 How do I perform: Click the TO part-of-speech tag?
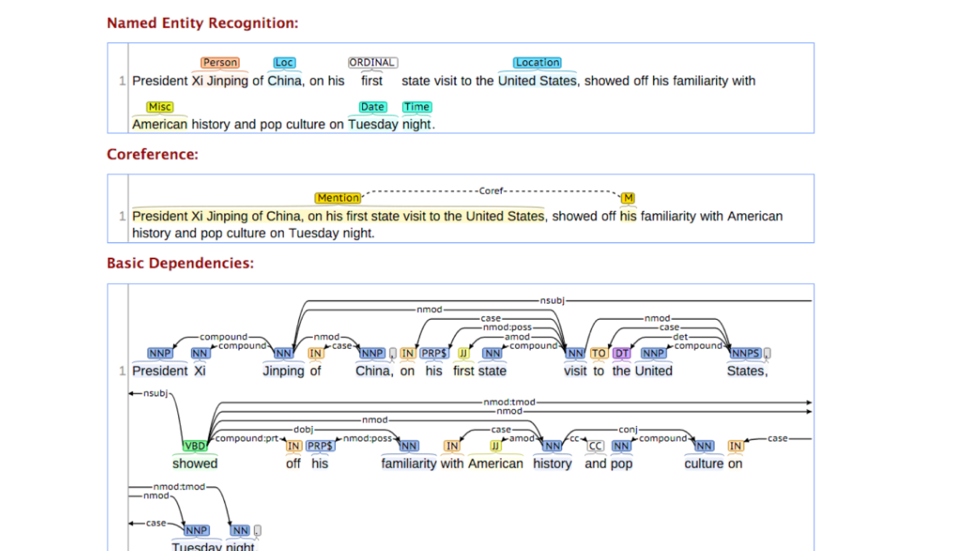598,354
